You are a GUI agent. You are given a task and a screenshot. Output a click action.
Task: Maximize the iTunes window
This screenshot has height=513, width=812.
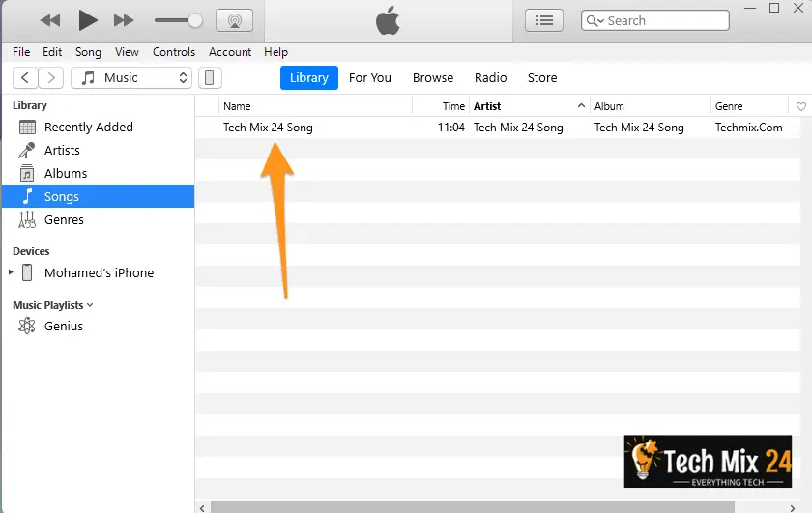click(x=774, y=8)
